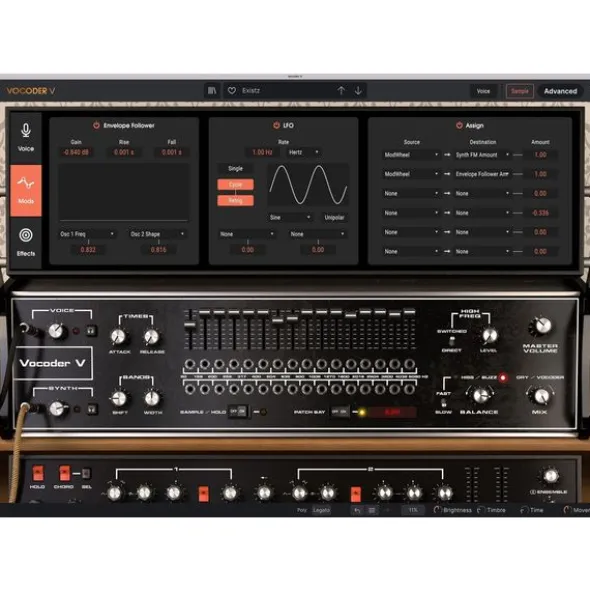Toggle the LFO Unipolar button
The height and width of the screenshot is (591, 590).
tap(334, 217)
